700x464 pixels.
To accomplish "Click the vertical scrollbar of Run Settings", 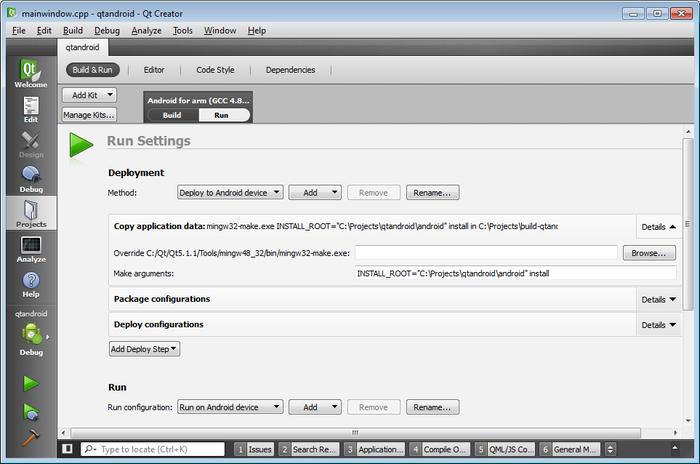I will coord(688,223).
